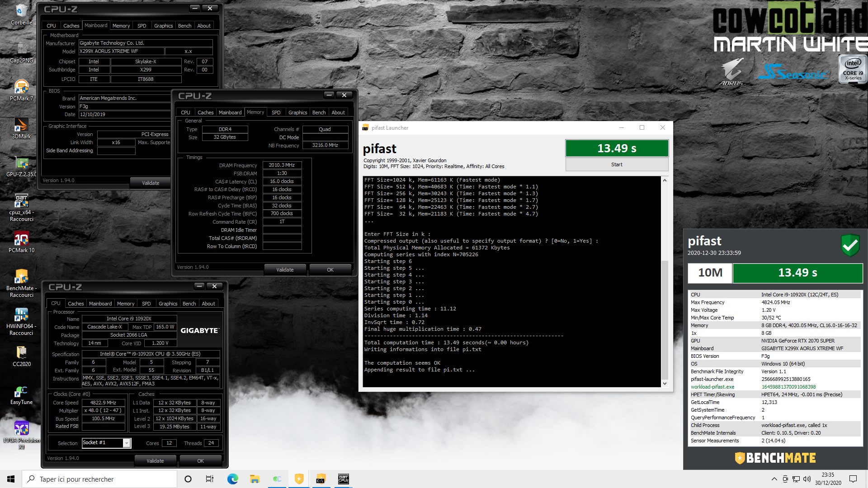Open Task View in the taskbar
Screen dimensions: 868x488
click(210, 479)
